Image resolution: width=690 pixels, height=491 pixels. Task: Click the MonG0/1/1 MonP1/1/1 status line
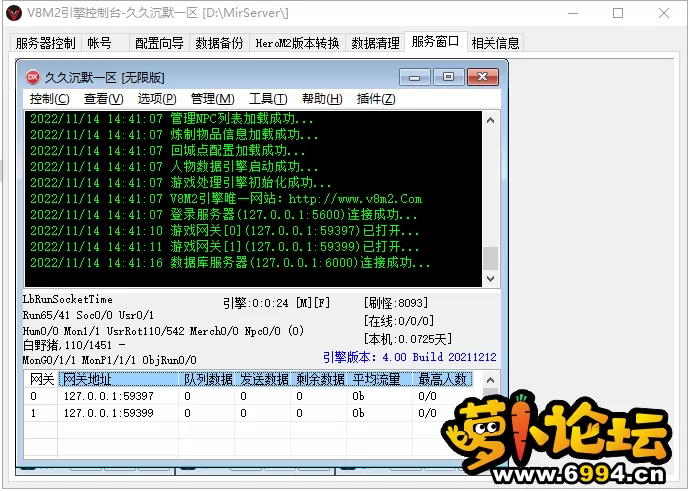pos(110,360)
